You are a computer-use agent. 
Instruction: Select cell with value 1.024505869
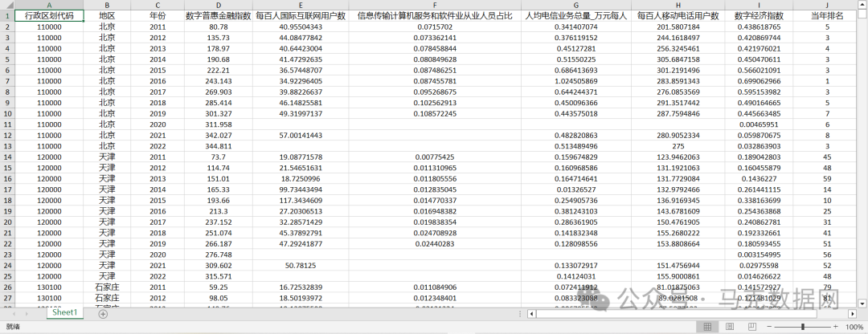pos(575,81)
